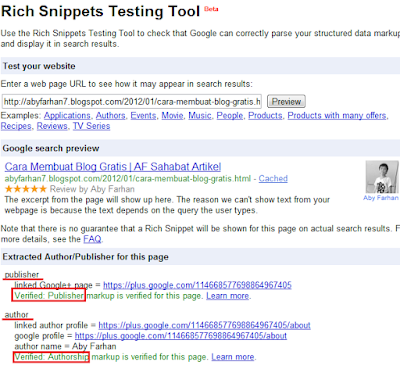Open the FAQ link
The height and width of the screenshot is (369, 400).
point(92,239)
